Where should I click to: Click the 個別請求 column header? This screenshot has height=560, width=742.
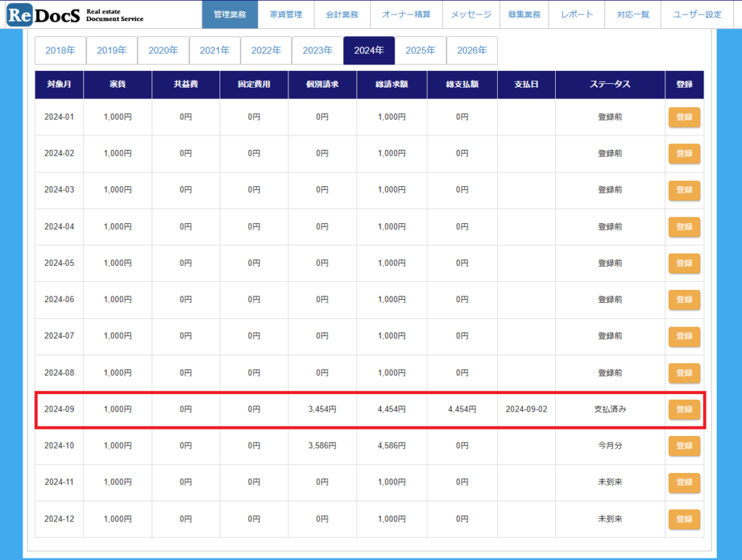322,84
